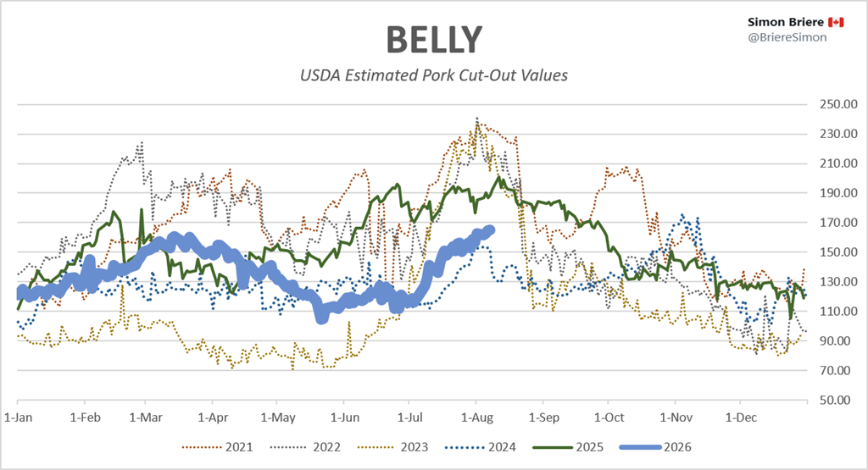Image resolution: width=868 pixels, height=470 pixels.
Task: Click the 2022 legend entry
Action: (305, 447)
